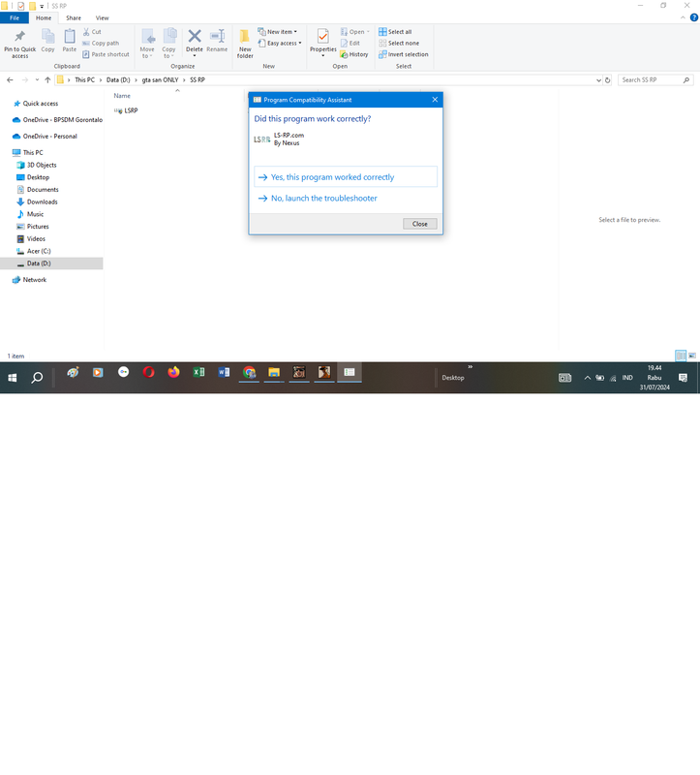Expand the Move to dropdown

coord(147,52)
